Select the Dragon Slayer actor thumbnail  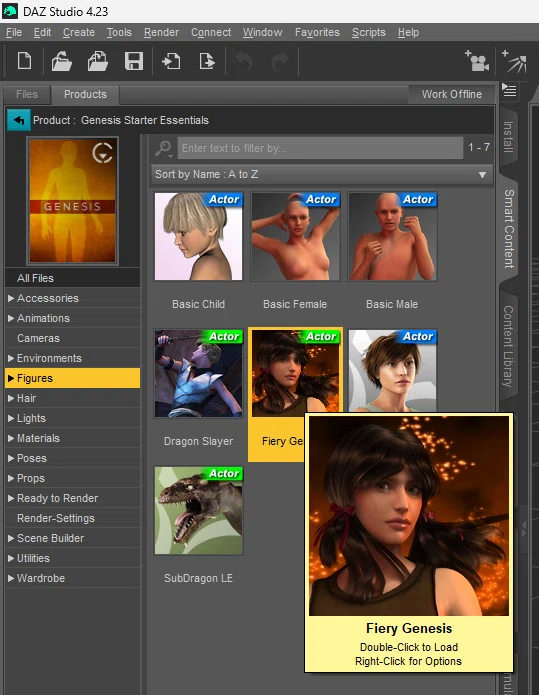199,373
